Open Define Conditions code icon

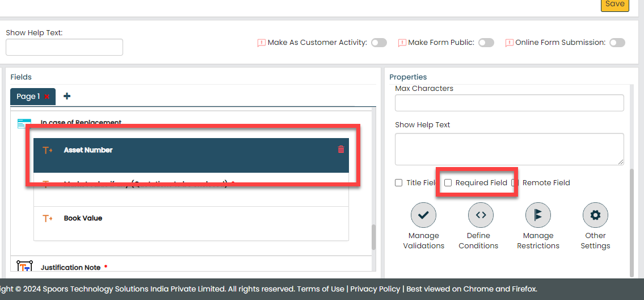tap(481, 215)
